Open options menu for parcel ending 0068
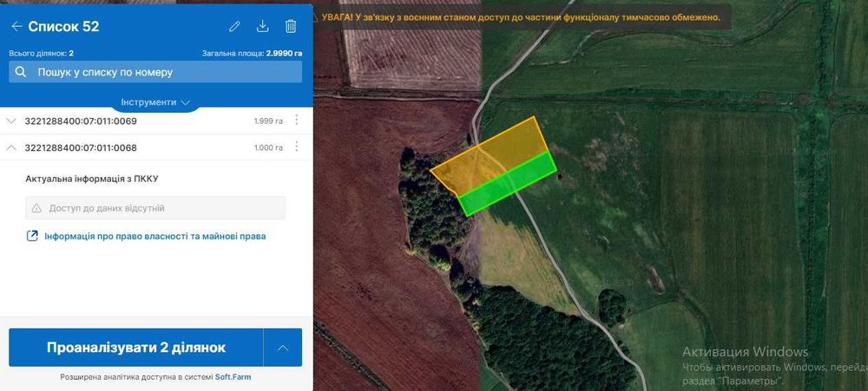The height and width of the screenshot is (391, 868). pyautogui.click(x=297, y=147)
